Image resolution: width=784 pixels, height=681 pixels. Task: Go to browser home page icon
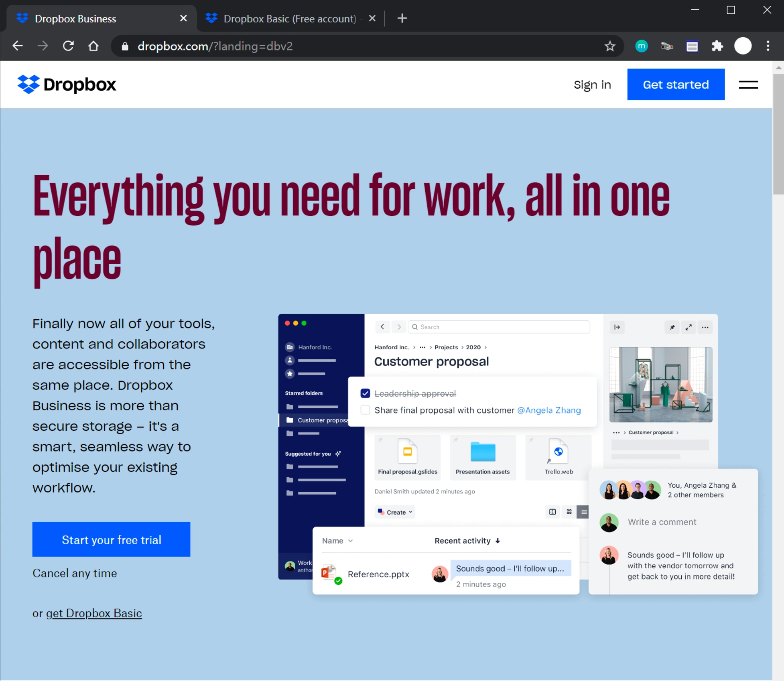pyautogui.click(x=93, y=46)
